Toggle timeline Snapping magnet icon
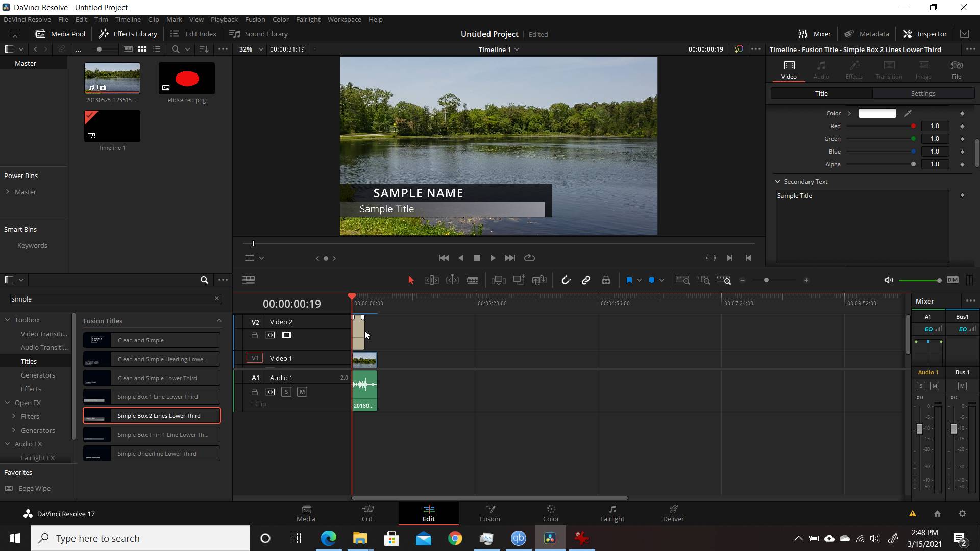Viewport: 980px width, 551px height. [566, 280]
